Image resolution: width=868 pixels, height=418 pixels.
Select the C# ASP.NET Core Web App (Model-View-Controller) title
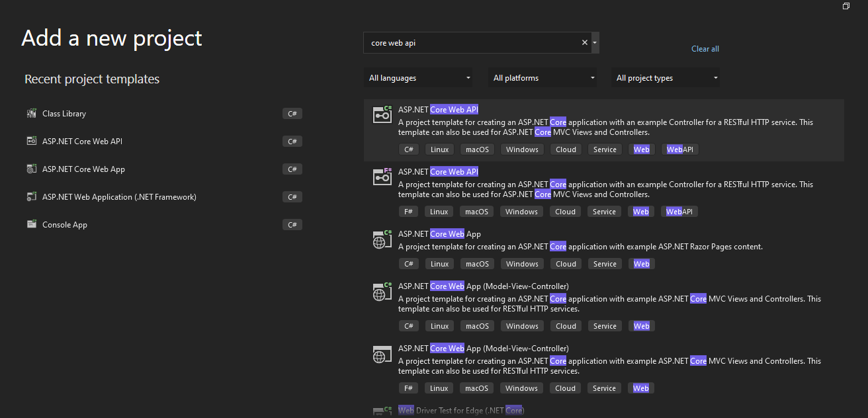(483, 286)
